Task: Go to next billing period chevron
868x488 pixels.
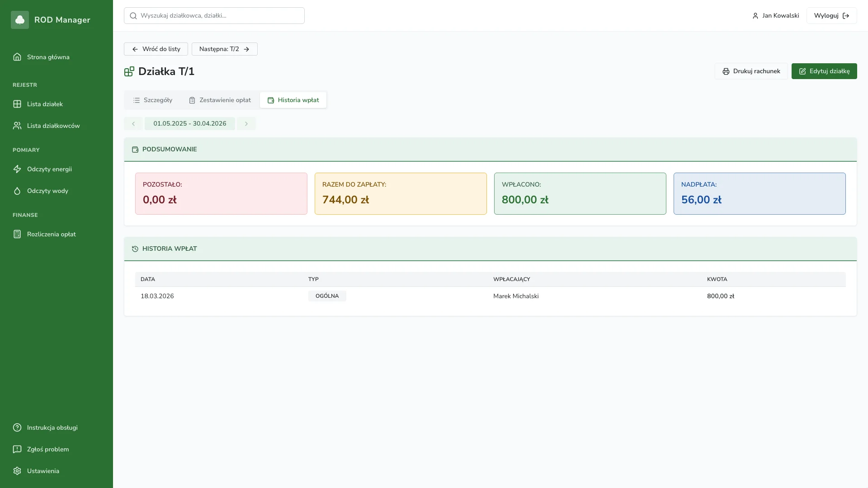Action: (246, 124)
